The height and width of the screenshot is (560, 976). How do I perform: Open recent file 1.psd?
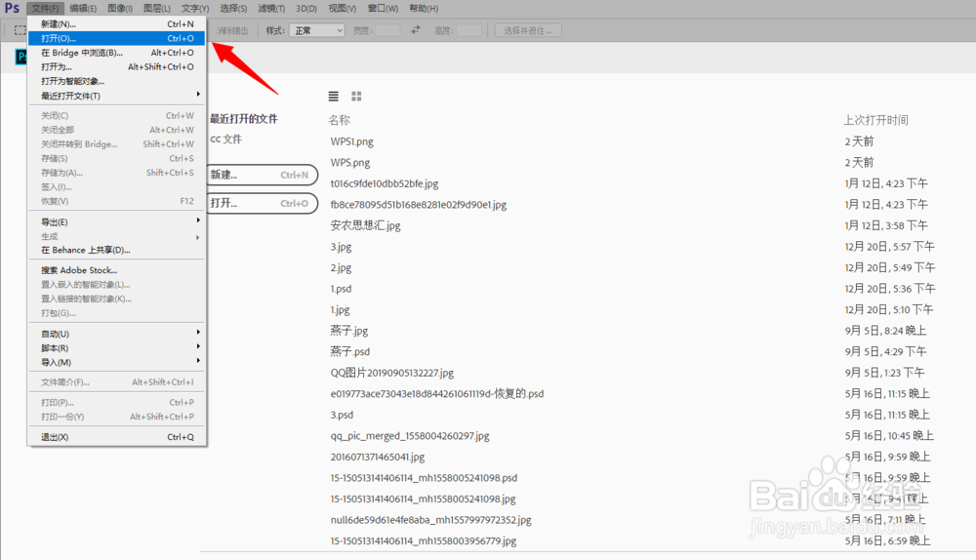pyautogui.click(x=341, y=289)
